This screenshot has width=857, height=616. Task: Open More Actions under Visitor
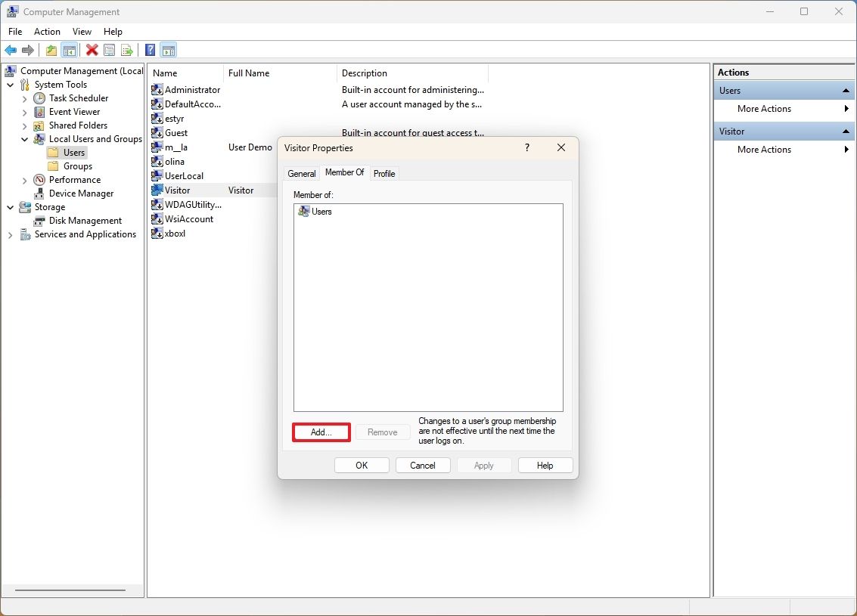[x=763, y=149]
